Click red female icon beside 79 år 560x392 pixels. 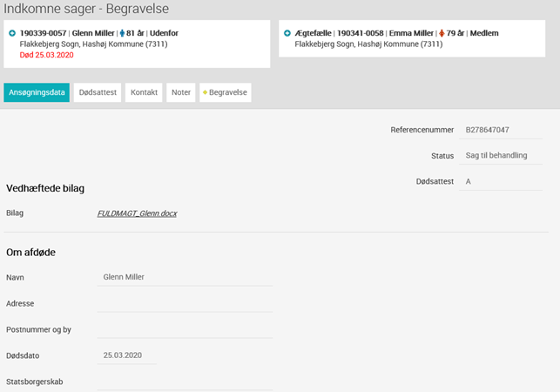442,33
